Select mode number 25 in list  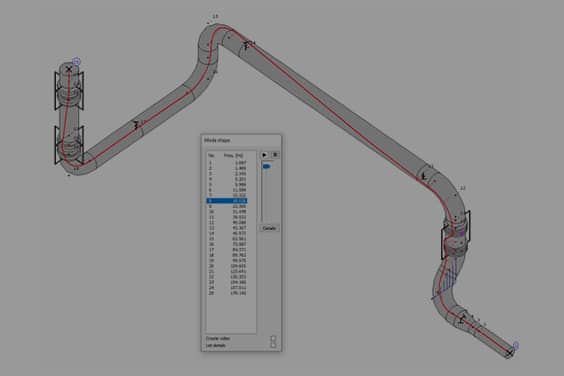click(227, 293)
